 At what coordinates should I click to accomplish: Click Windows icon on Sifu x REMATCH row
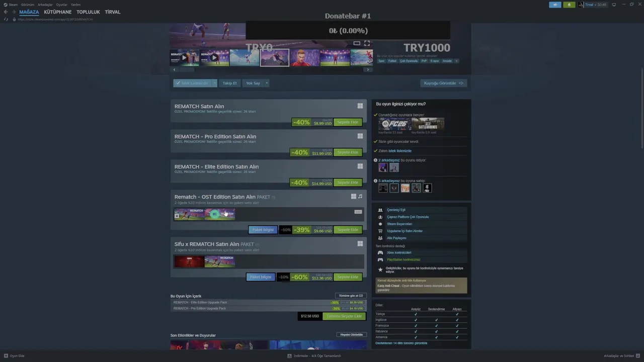360,244
